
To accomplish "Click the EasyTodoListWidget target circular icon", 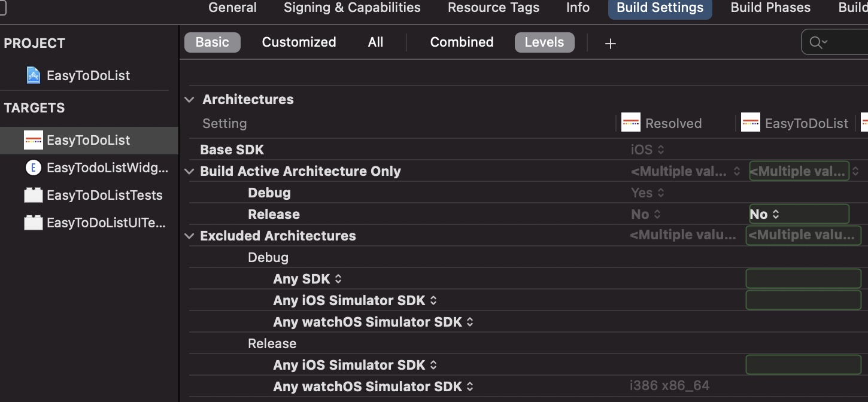I will tap(34, 167).
